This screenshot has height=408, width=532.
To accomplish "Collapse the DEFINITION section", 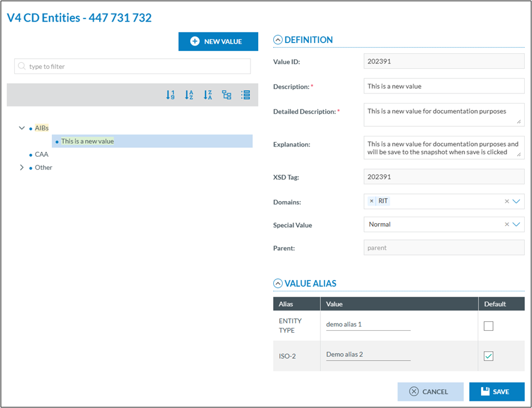I will (x=277, y=40).
